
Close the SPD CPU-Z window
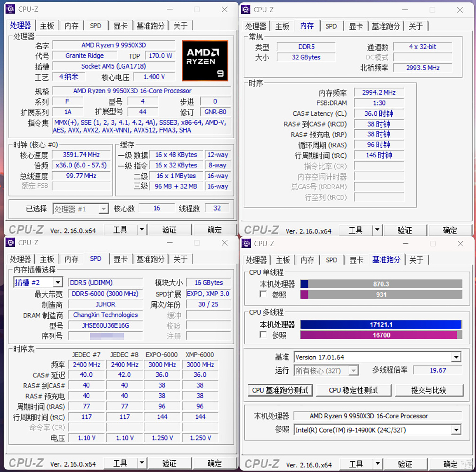click(x=224, y=243)
